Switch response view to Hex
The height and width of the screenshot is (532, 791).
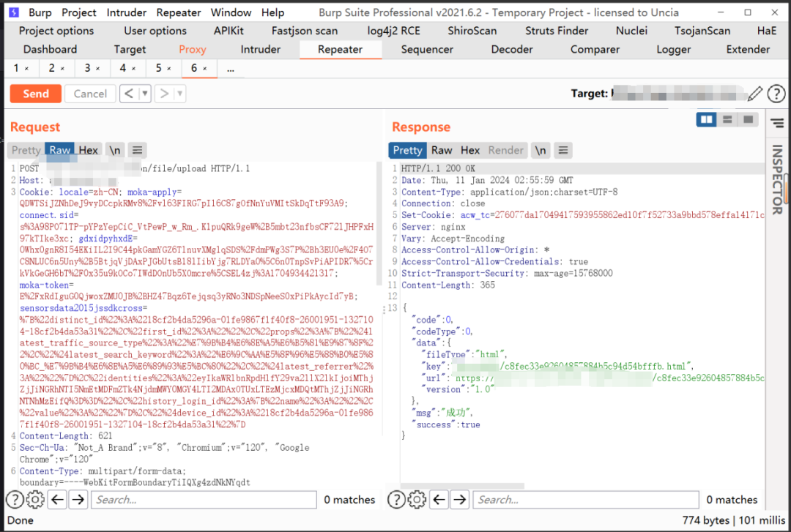point(470,150)
